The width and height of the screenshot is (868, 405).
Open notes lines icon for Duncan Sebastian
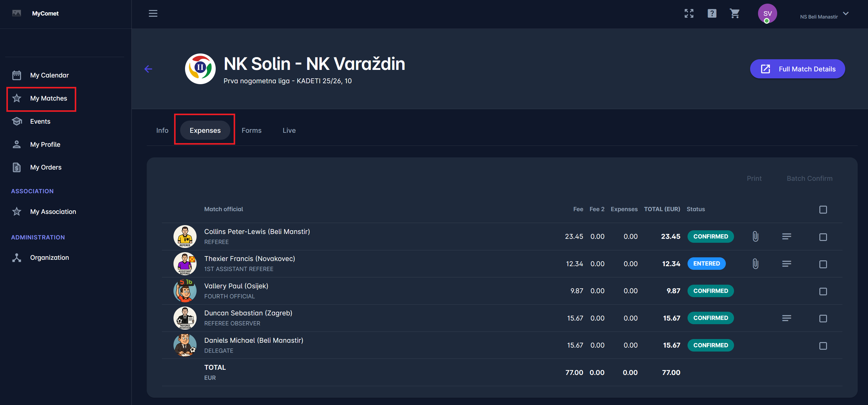tap(787, 318)
